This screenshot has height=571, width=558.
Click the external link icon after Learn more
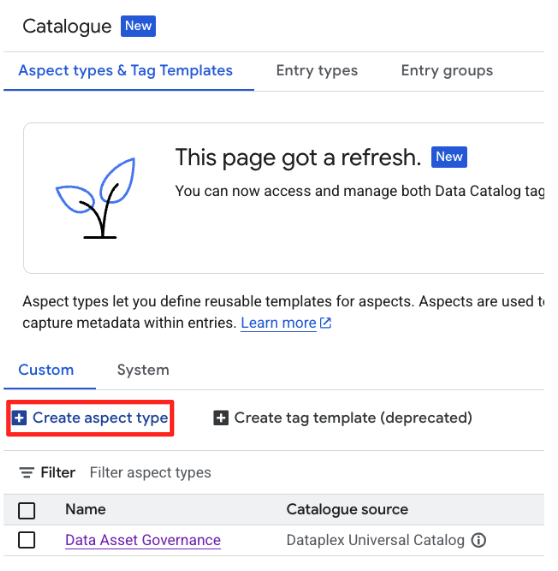click(x=325, y=323)
